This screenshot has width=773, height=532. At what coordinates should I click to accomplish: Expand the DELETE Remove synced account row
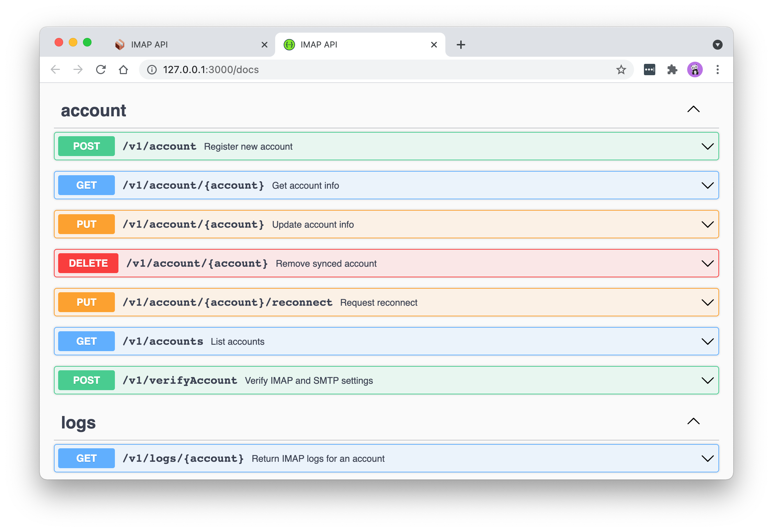[x=707, y=264]
